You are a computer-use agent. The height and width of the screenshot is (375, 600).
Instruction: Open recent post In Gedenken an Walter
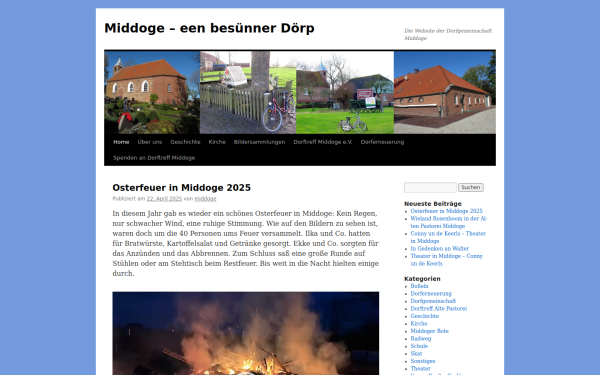(440, 249)
